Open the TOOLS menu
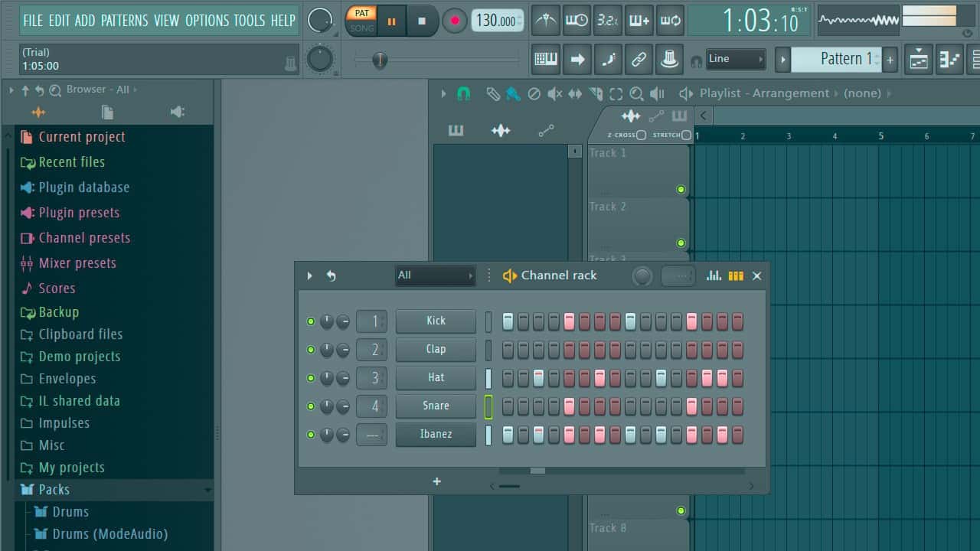The image size is (980, 551). pos(250,21)
